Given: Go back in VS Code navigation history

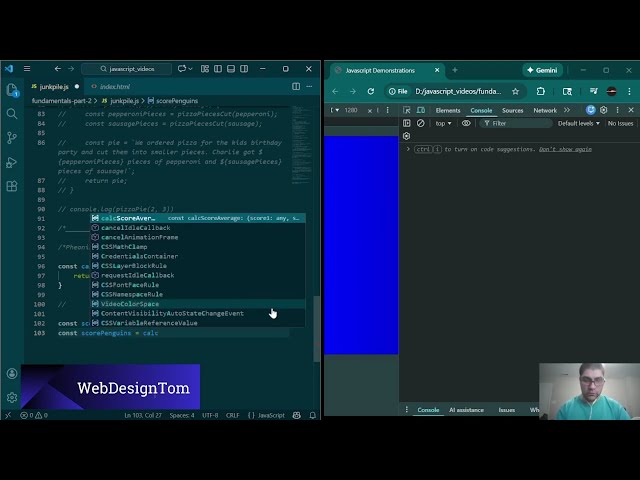Looking at the screenshot, I should point(58,69).
